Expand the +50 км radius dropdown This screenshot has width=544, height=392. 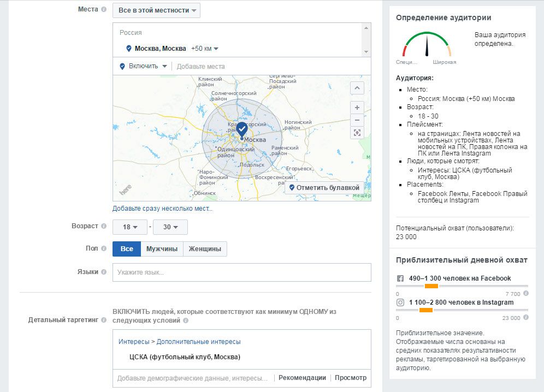(x=205, y=49)
